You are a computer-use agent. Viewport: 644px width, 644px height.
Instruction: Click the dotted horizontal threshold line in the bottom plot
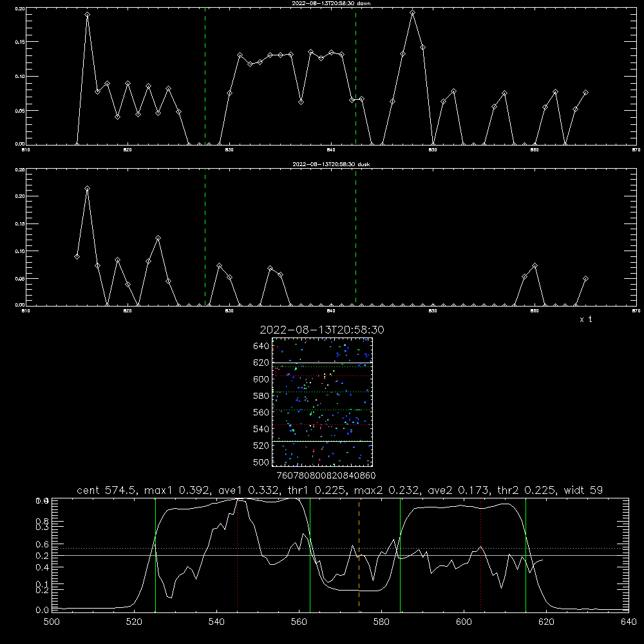(x=340, y=548)
